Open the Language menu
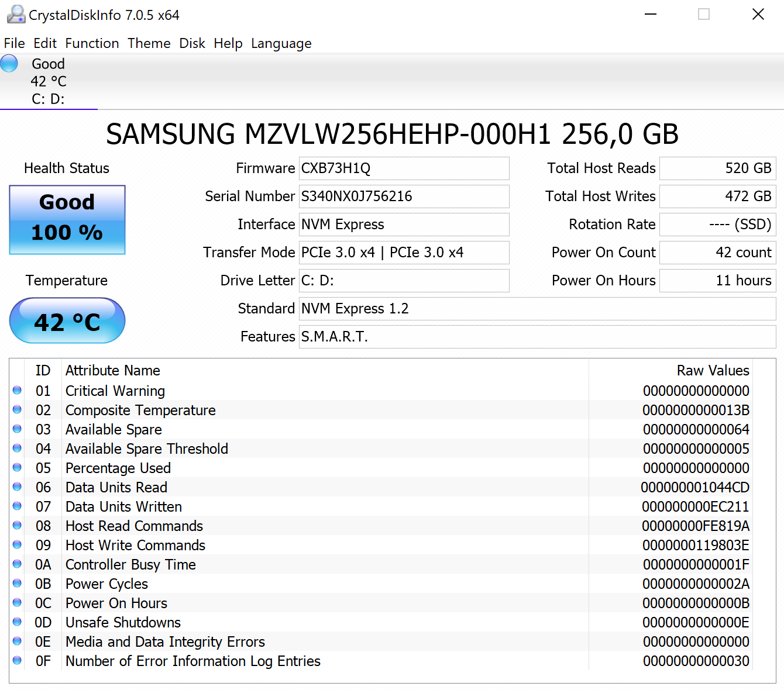 [x=281, y=43]
